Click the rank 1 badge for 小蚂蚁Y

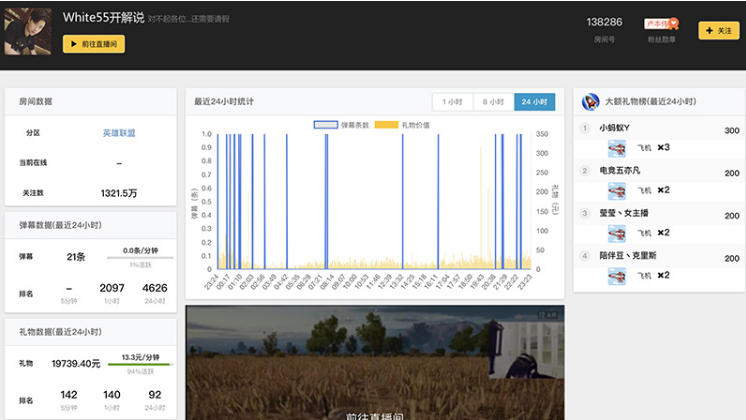tap(585, 129)
